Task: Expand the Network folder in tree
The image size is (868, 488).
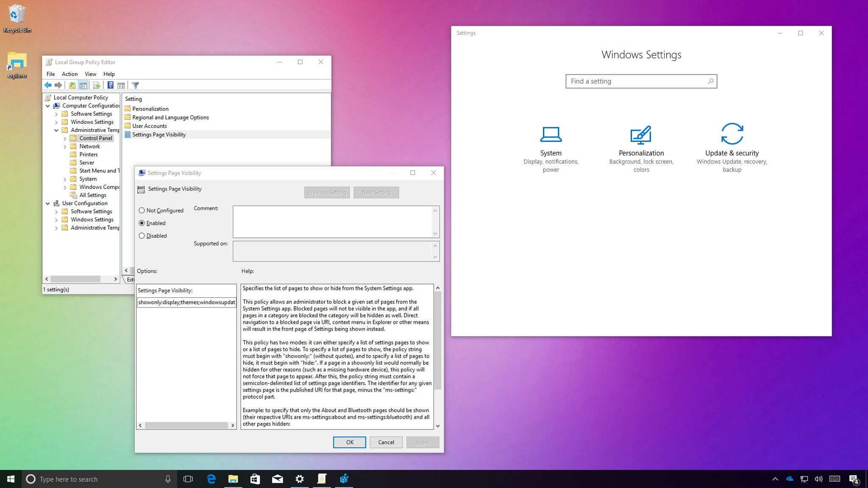Action: 65,147
